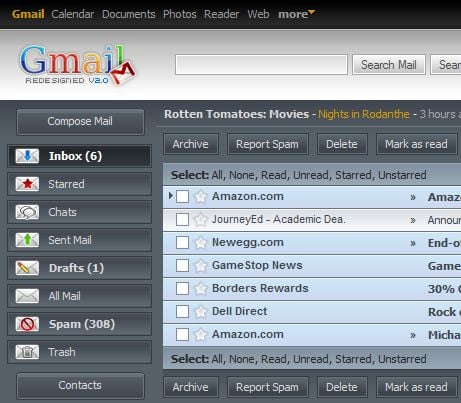The width and height of the screenshot is (461, 403).
Task: Open the Borders Rewards email
Action: (312, 289)
